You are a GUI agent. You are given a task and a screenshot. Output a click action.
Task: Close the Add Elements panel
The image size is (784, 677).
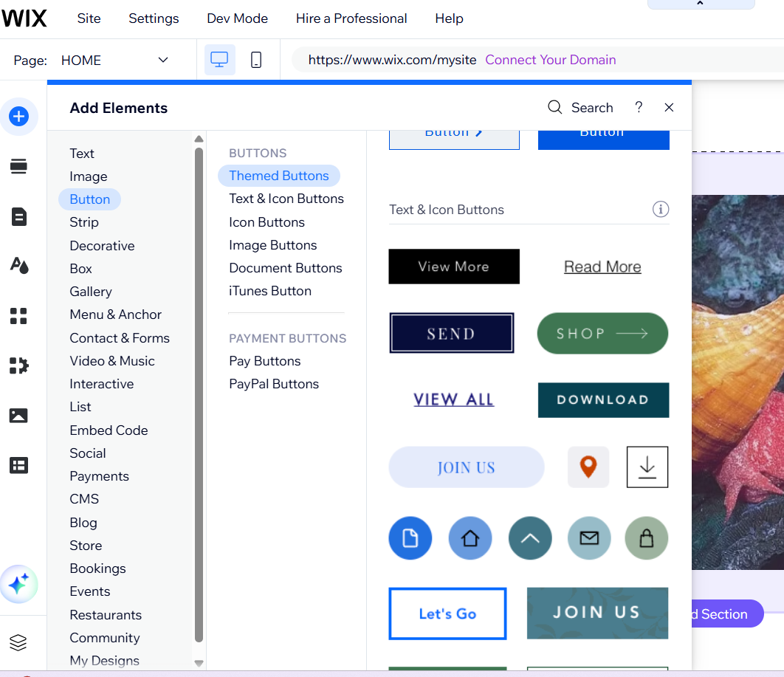coord(669,107)
